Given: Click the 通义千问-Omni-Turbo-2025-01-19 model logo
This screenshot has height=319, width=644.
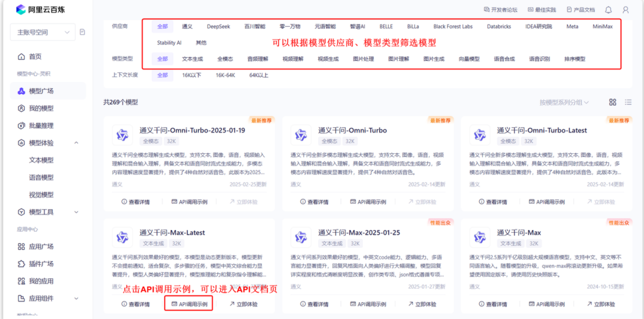Looking at the screenshot, I should pos(122,135).
